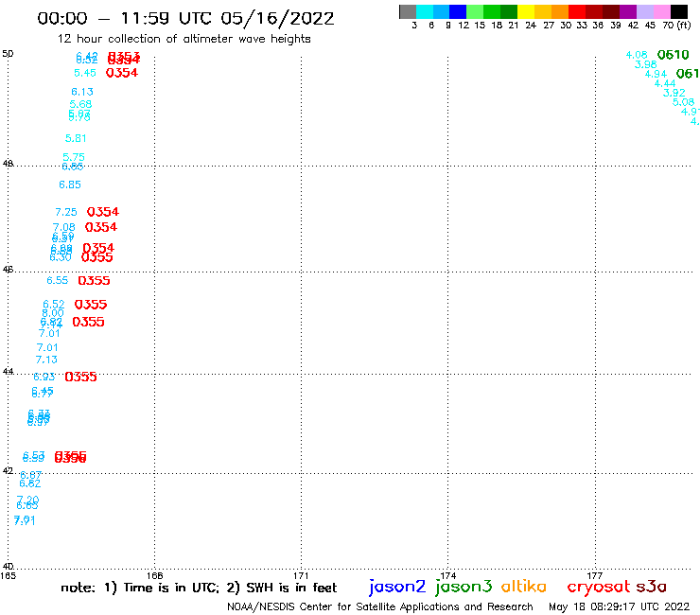Click the wave height value 6.52
The image size is (700, 615).
(x=54, y=304)
